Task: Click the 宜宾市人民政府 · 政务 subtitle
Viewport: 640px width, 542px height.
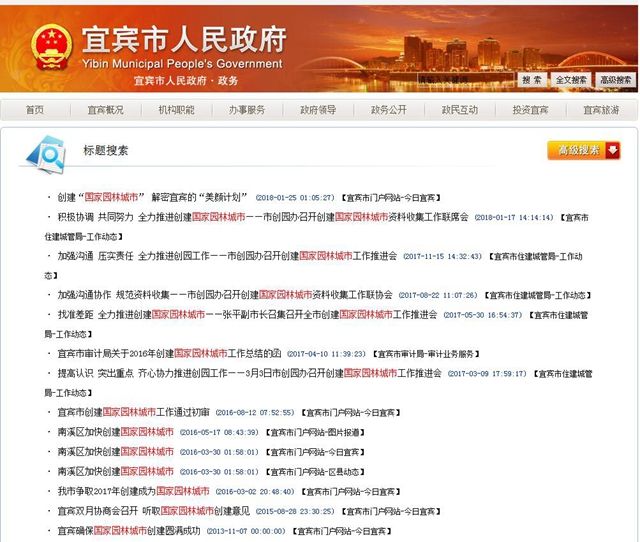Action: 186,81
